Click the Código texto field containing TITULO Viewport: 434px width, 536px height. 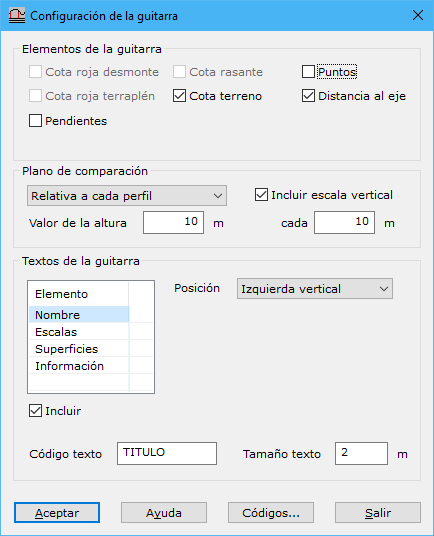tap(167, 453)
